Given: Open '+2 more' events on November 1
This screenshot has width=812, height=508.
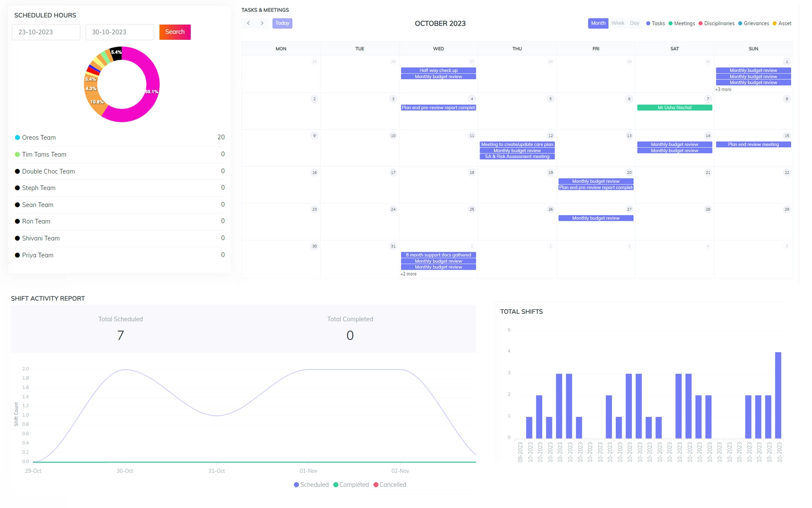Looking at the screenshot, I should click(x=409, y=274).
